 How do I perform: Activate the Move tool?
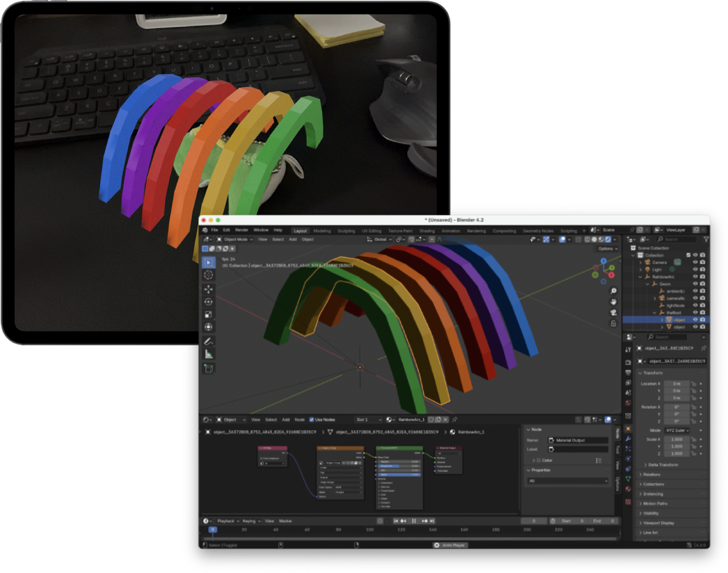pos(208,289)
